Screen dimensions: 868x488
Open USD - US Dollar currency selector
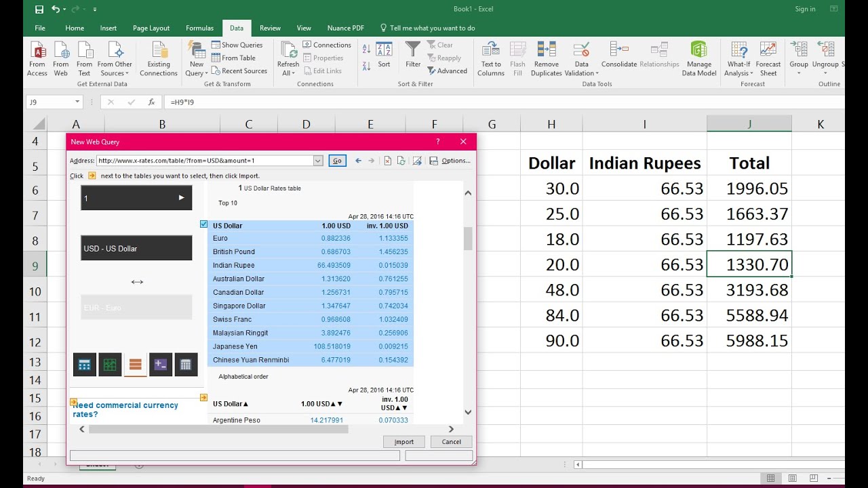point(136,248)
